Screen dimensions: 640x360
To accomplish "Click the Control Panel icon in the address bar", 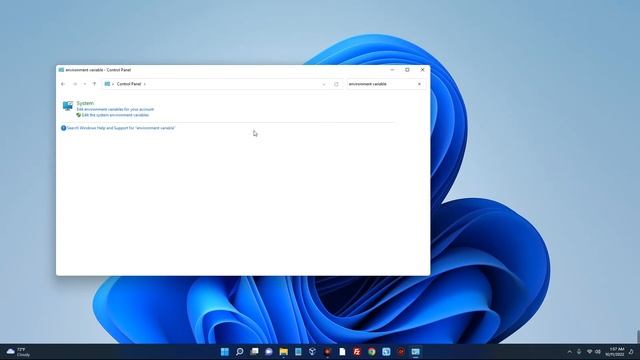I will (x=107, y=84).
